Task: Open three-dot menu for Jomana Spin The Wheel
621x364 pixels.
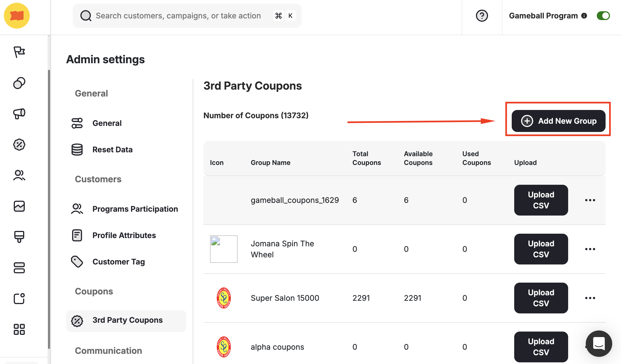Action: [x=590, y=249]
